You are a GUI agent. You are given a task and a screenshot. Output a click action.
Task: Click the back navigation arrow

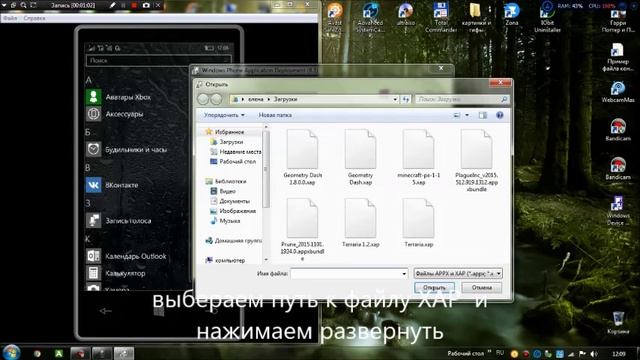(203, 99)
